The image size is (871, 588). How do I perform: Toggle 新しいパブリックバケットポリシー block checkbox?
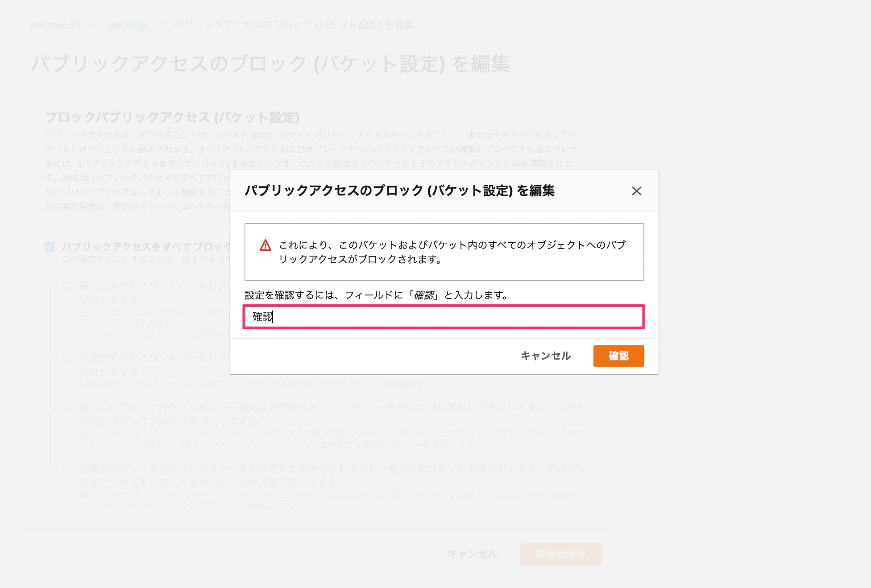click(x=66, y=407)
